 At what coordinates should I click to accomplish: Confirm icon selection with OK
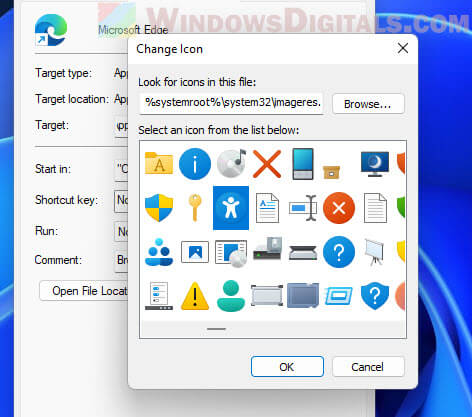(x=287, y=367)
